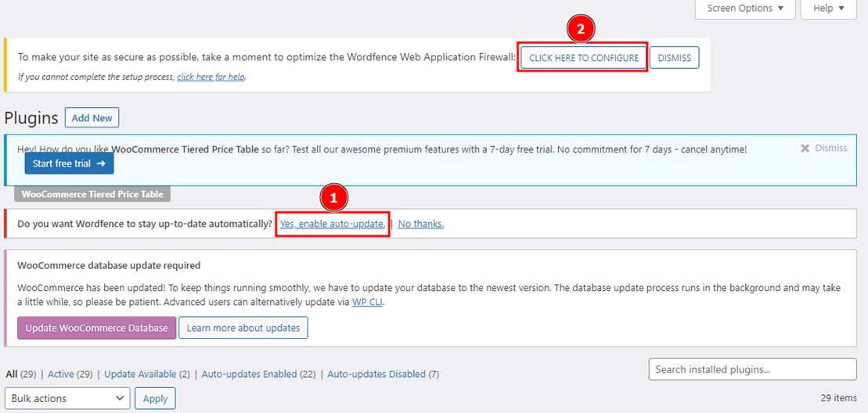This screenshot has height=413, width=868.
Task: Open the Screen Options dropdown
Action: 745,9
